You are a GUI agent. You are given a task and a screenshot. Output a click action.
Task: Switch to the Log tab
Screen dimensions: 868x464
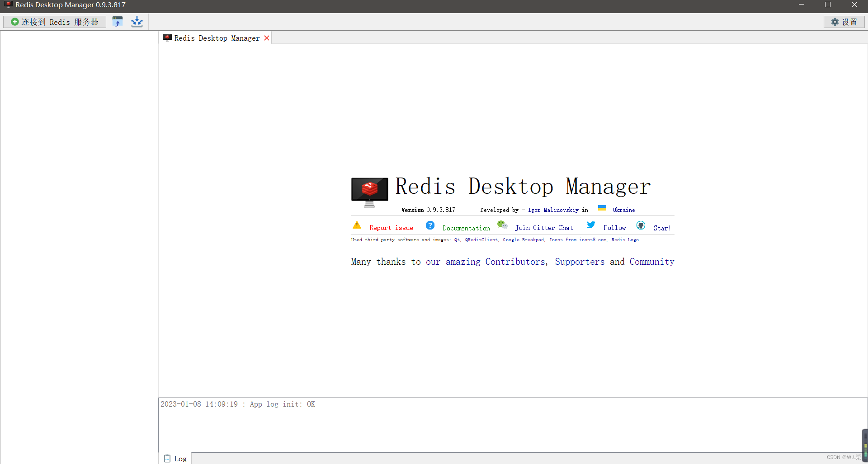tap(175, 459)
